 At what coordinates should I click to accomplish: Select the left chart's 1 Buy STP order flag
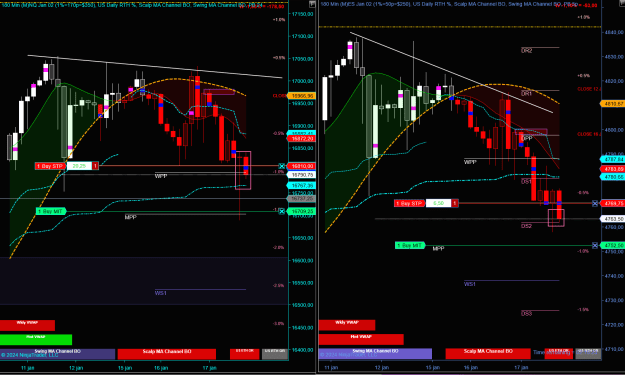(50, 166)
